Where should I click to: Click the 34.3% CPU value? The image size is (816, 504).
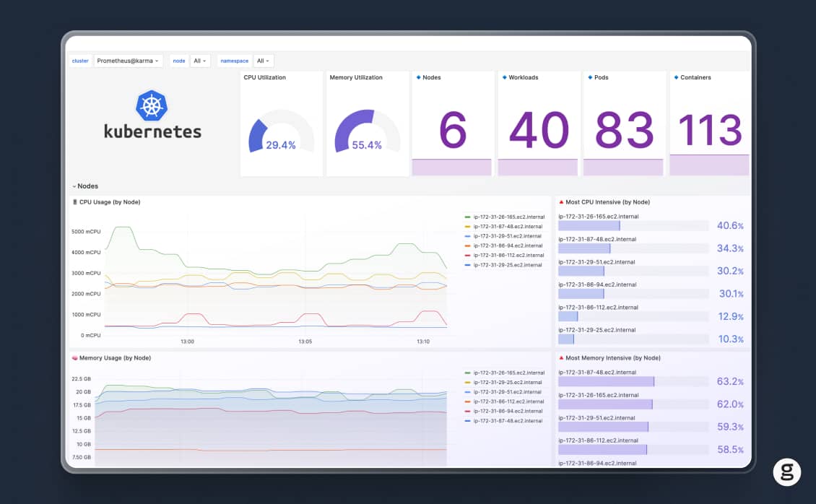730,248
